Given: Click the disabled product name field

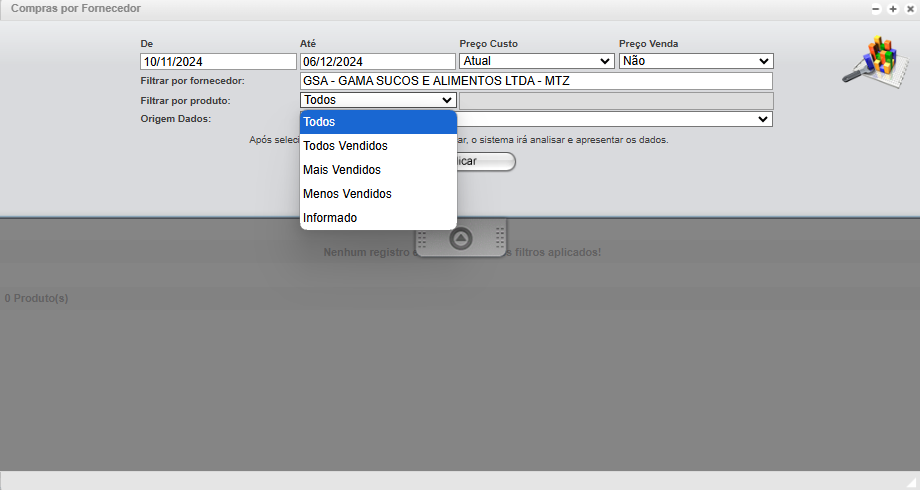Looking at the screenshot, I should 616,101.
